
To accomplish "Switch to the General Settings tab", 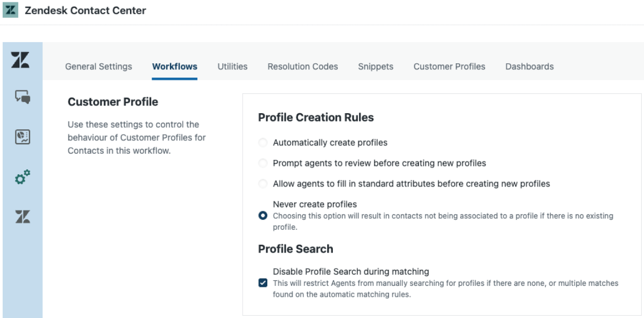I will (98, 67).
